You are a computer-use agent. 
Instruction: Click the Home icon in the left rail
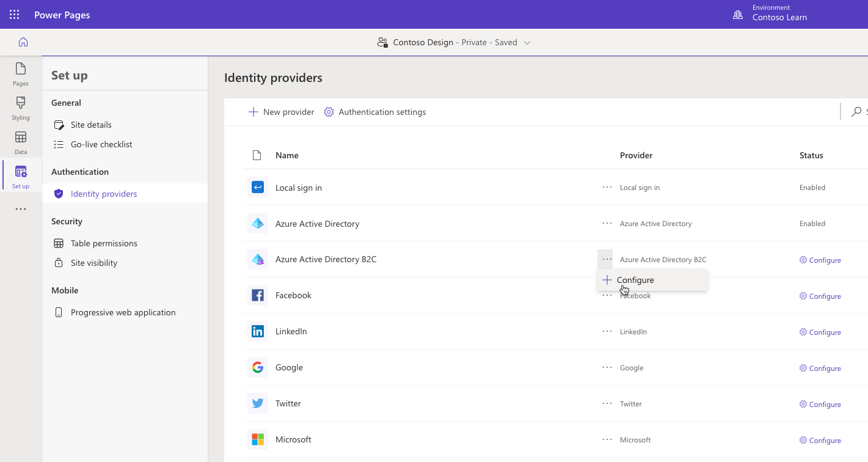point(23,43)
